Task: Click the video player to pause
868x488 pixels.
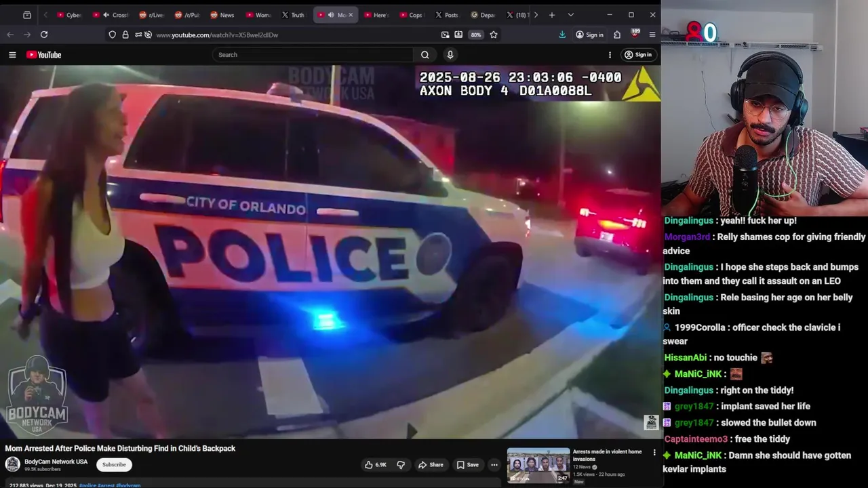Action: (x=330, y=252)
